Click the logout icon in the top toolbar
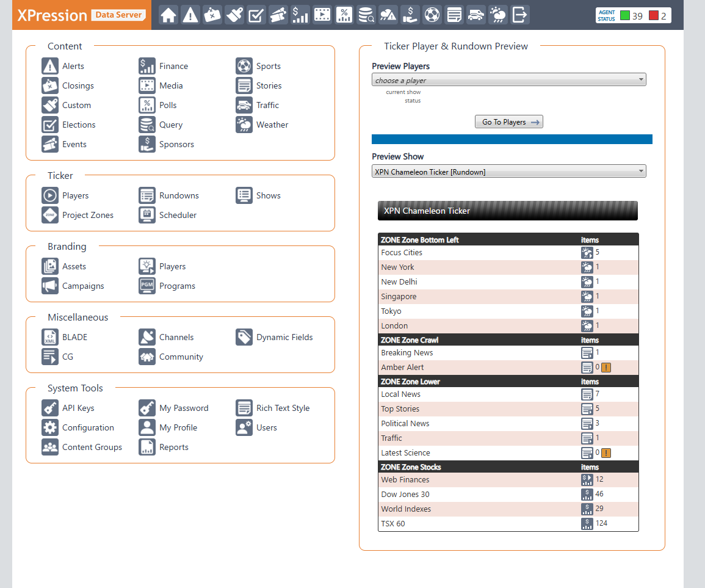This screenshot has height=588, width=705. tap(519, 15)
